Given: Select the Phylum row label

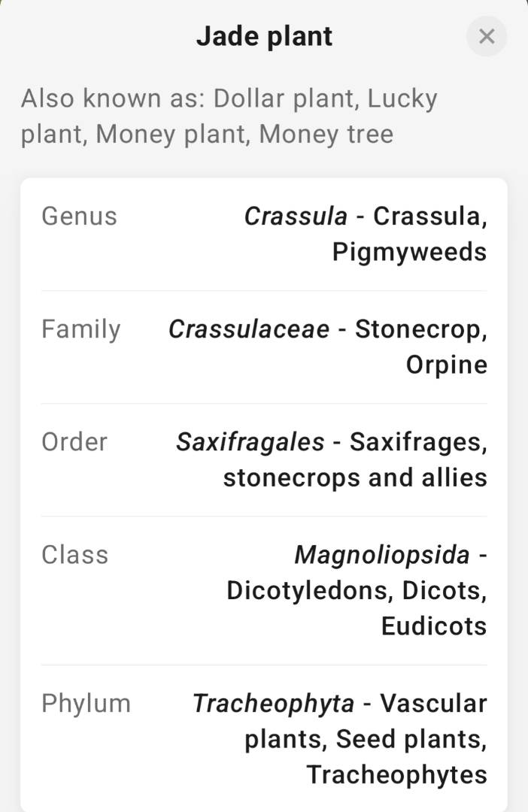Looking at the screenshot, I should pyautogui.click(x=86, y=704).
